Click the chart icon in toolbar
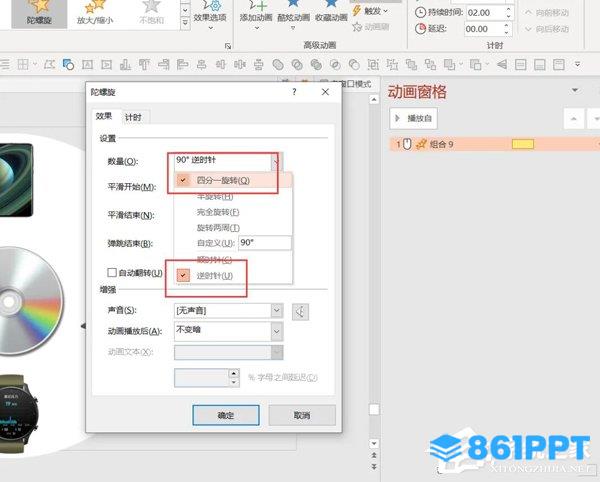Screen dimensions: 600x482 [125, 65]
